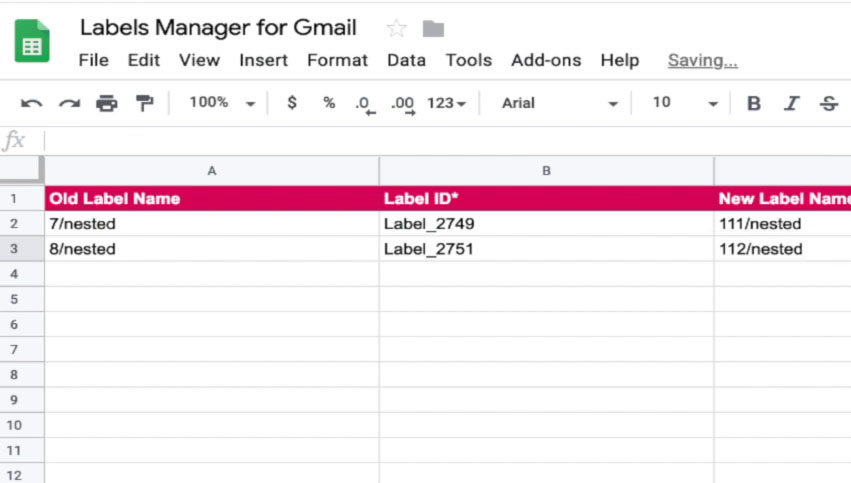Toggle italic formatting
Image resolution: width=851 pixels, height=483 pixels.
pos(791,103)
